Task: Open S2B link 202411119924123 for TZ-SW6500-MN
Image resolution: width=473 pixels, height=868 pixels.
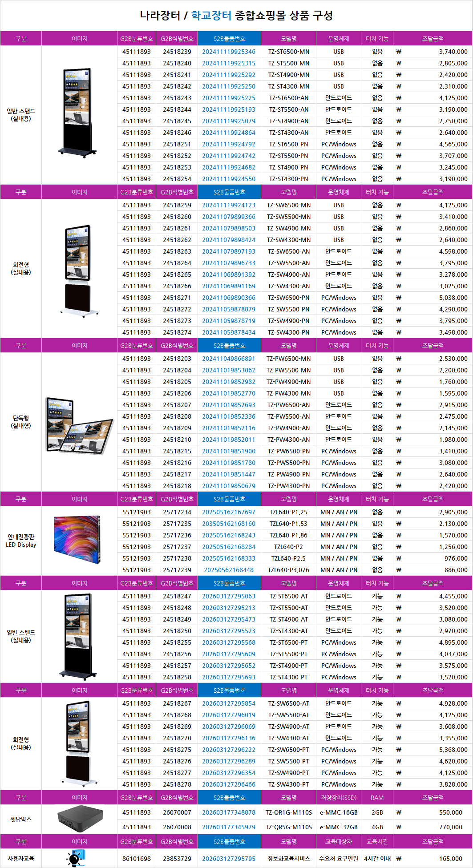Action: tap(229, 205)
